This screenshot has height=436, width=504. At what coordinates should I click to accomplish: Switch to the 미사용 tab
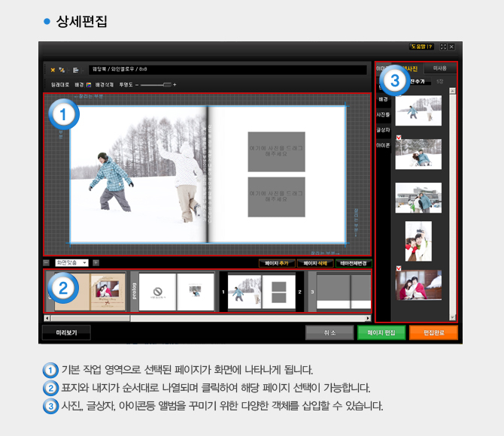pyautogui.click(x=440, y=69)
